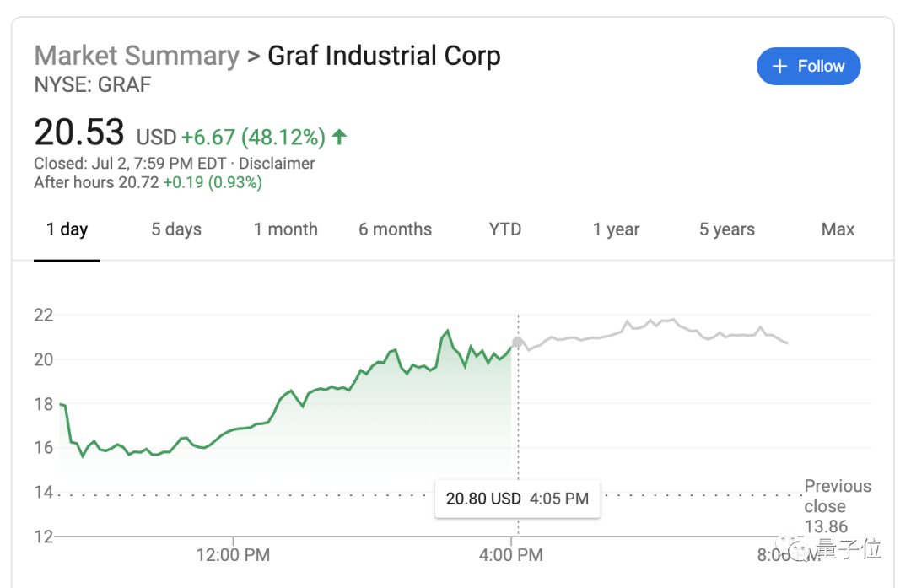Click the Graf Industrial Corp title

[384, 57]
